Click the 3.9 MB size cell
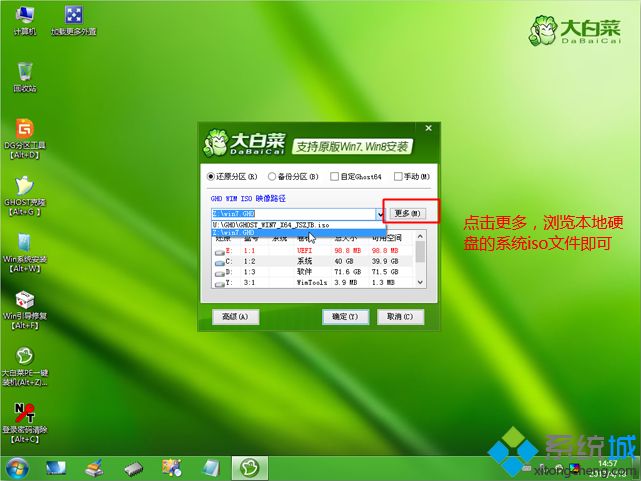The image size is (641, 481). coord(346,282)
